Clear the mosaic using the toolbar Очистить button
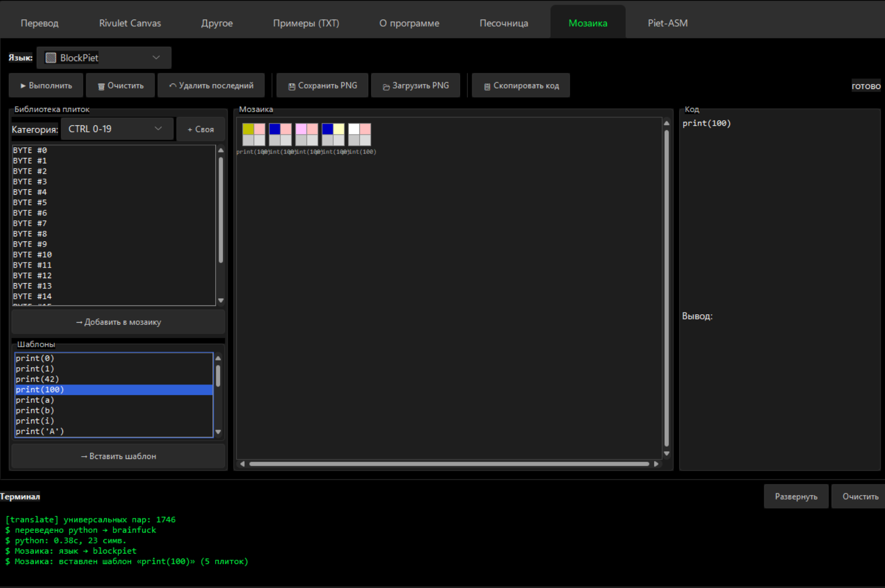Image resolution: width=885 pixels, height=588 pixels. pos(120,86)
